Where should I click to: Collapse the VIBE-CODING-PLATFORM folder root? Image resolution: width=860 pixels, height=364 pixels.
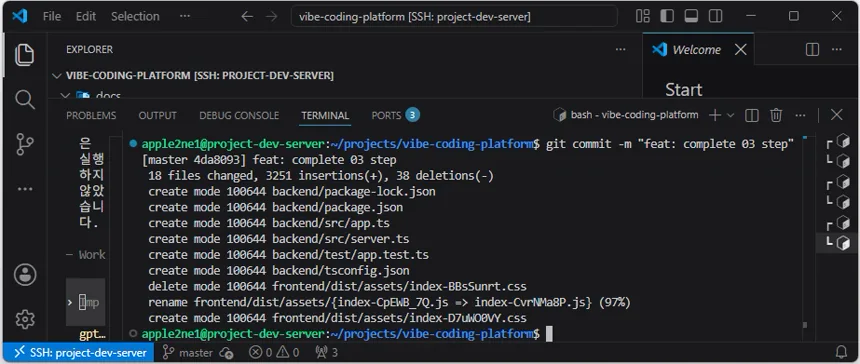pos(200,76)
